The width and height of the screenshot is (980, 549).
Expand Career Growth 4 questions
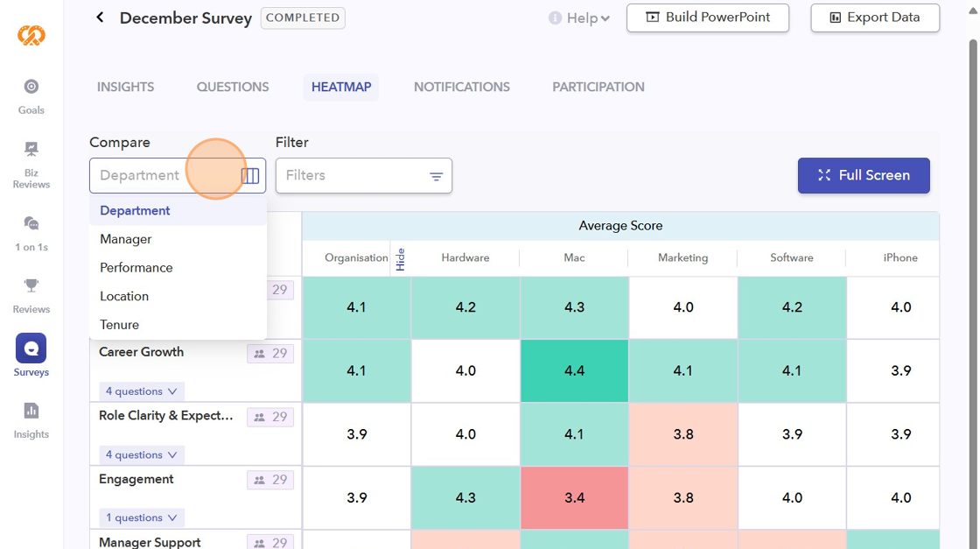(x=141, y=391)
